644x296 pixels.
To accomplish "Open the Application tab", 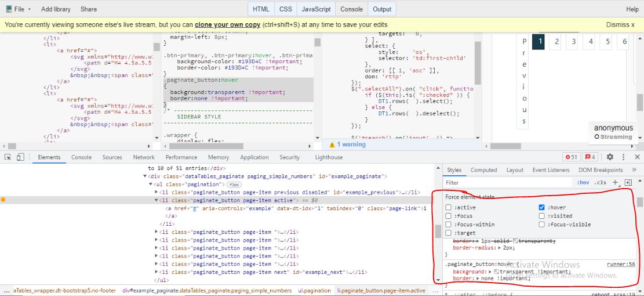I will [x=254, y=157].
